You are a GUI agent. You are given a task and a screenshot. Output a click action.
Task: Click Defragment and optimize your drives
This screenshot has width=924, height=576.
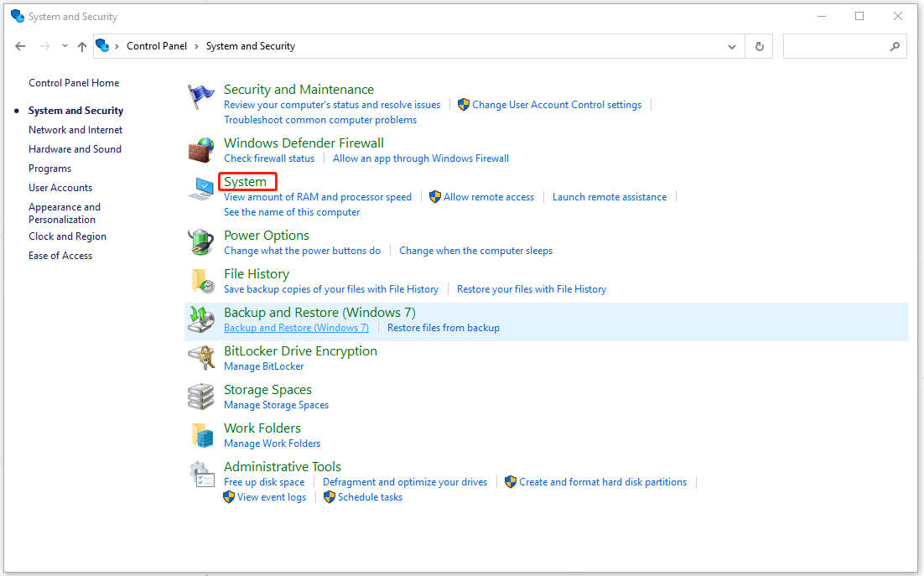click(405, 482)
